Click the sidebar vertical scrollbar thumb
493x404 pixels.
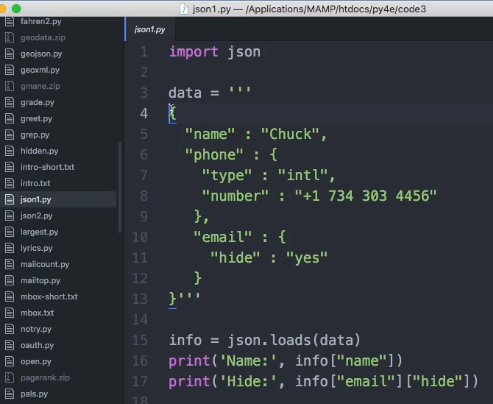120,188
